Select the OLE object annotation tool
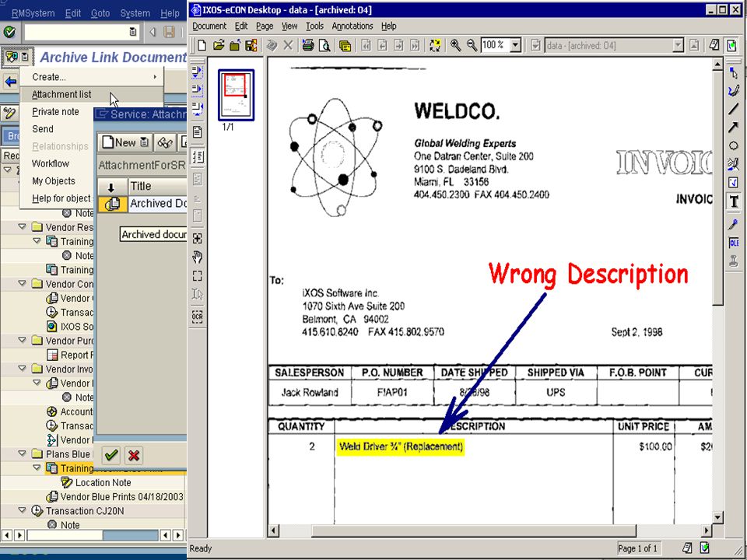The image size is (747, 560). (x=734, y=243)
